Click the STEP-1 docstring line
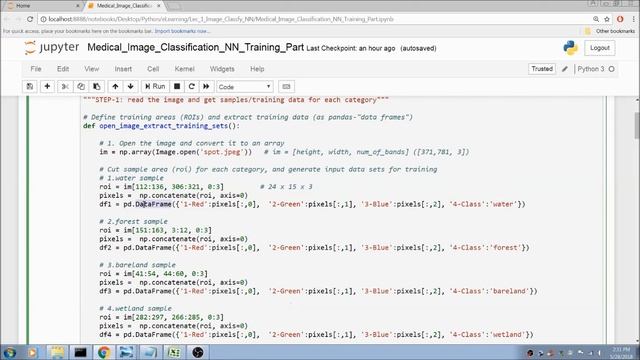The width and height of the screenshot is (640, 360). click(x=236, y=100)
